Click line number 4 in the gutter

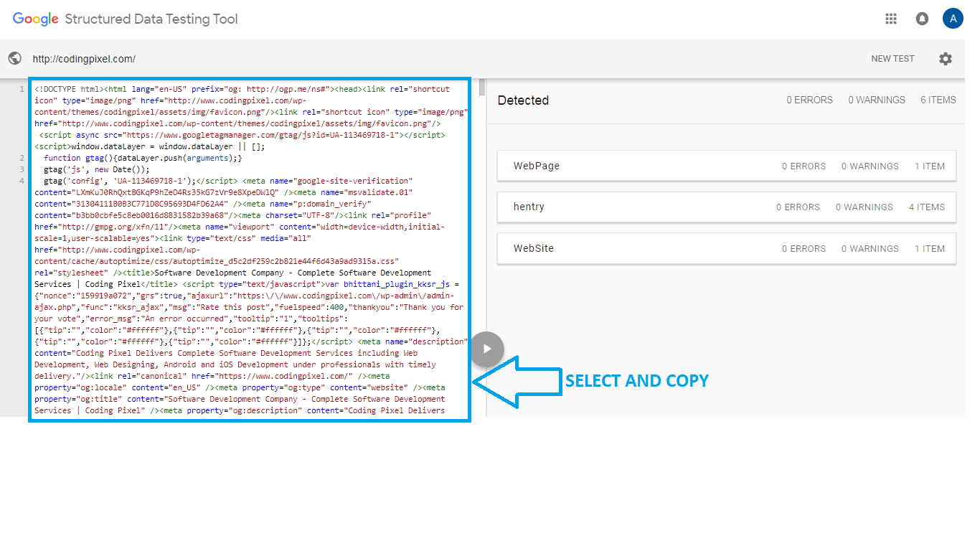tap(22, 181)
